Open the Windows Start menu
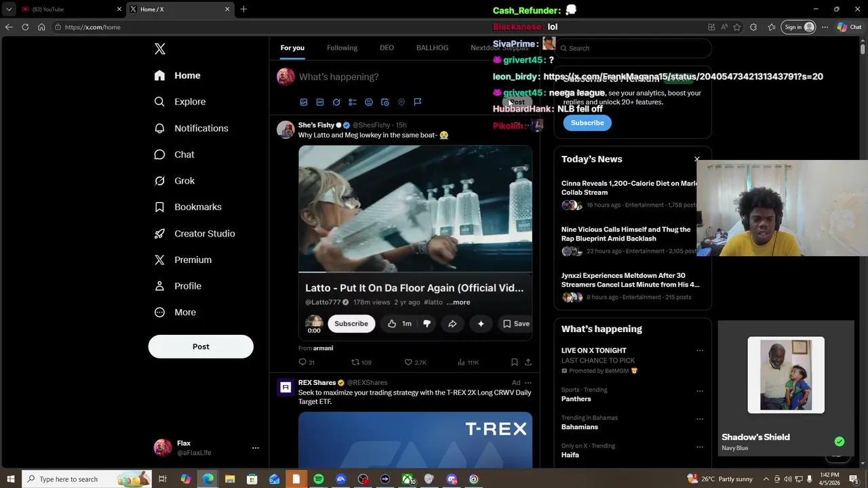Screen dimensions: 868x488 coord(11,479)
